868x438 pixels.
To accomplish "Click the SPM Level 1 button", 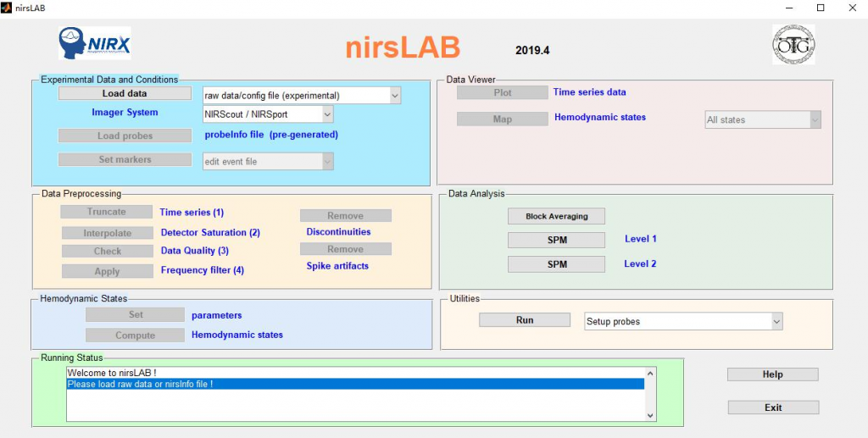I will click(x=556, y=240).
